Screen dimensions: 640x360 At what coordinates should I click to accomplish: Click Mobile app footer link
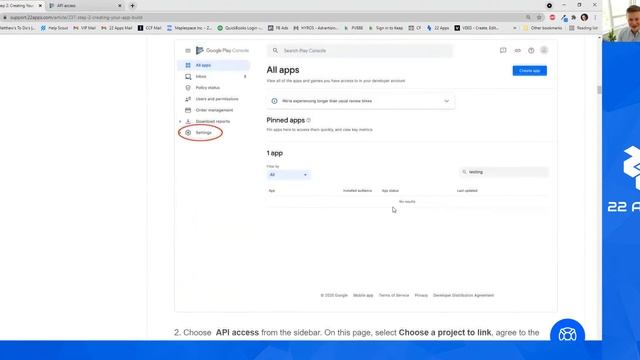(363, 295)
